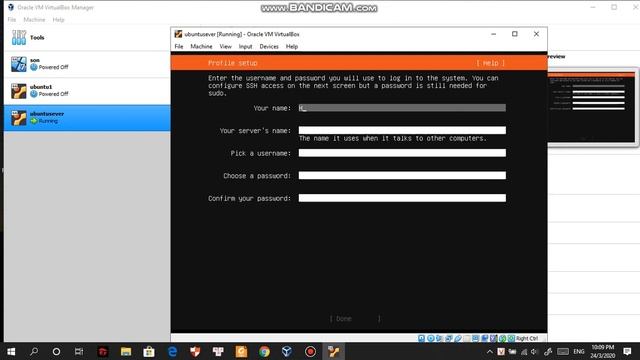Click the network adapter indicator in VM status bar
This screenshot has width=640, height=360.
pyautogui.click(x=448, y=338)
